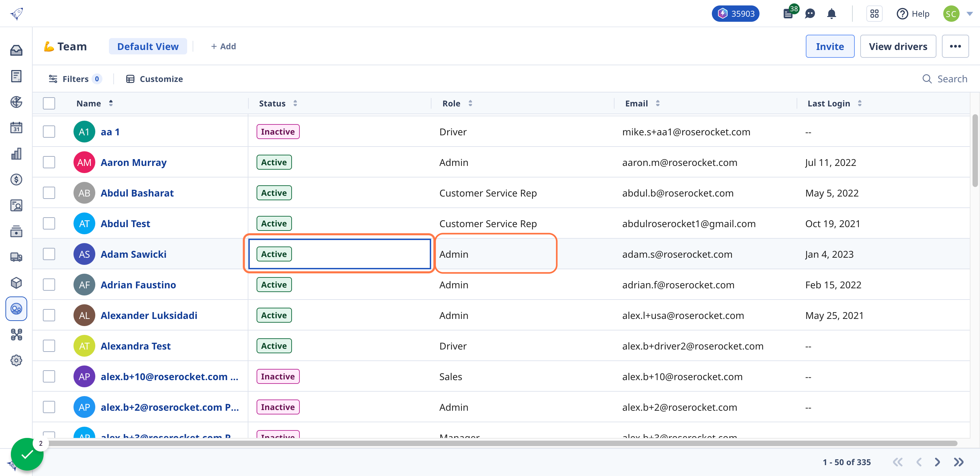Toggle checkbox for Aaron Murray row
The height and width of the screenshot is (476, 980).
[x=49, y=162]
